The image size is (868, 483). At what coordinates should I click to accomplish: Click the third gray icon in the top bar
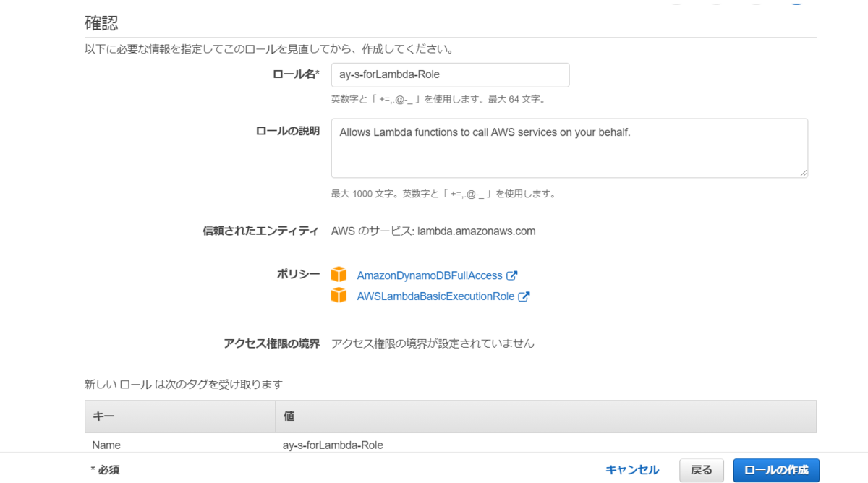pyautogui.click(x=757, y=3)
